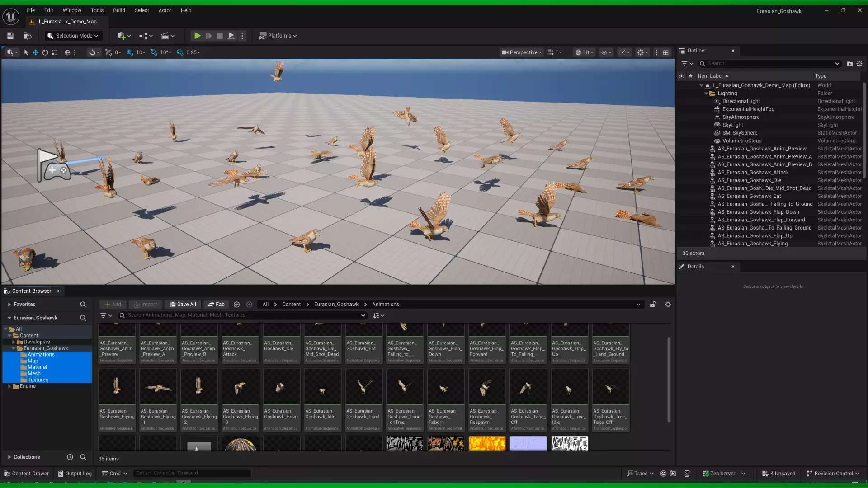The image size is (868, 488).
Task: Add a new collection plus icon
Action: [70, 457]
